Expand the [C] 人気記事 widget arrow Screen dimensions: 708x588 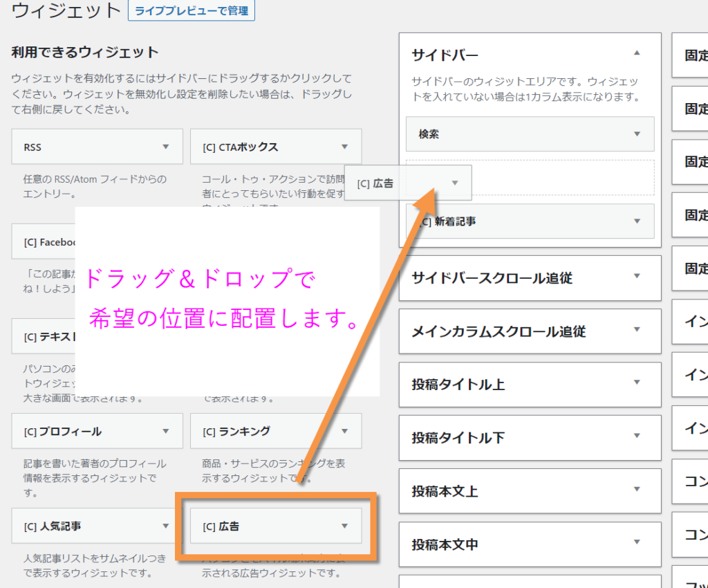(165, 526)
